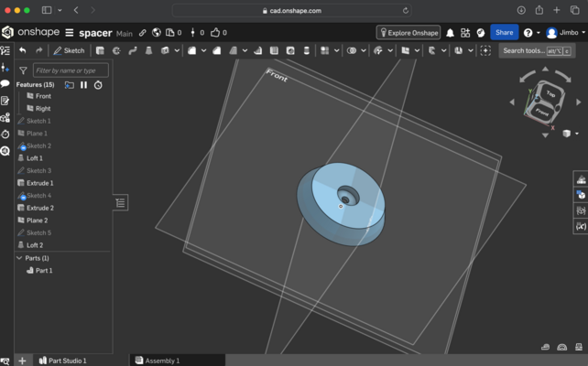Screen dimensions: 588x366
Task: Select Part 1 in the Parts list
Action: 44,271
